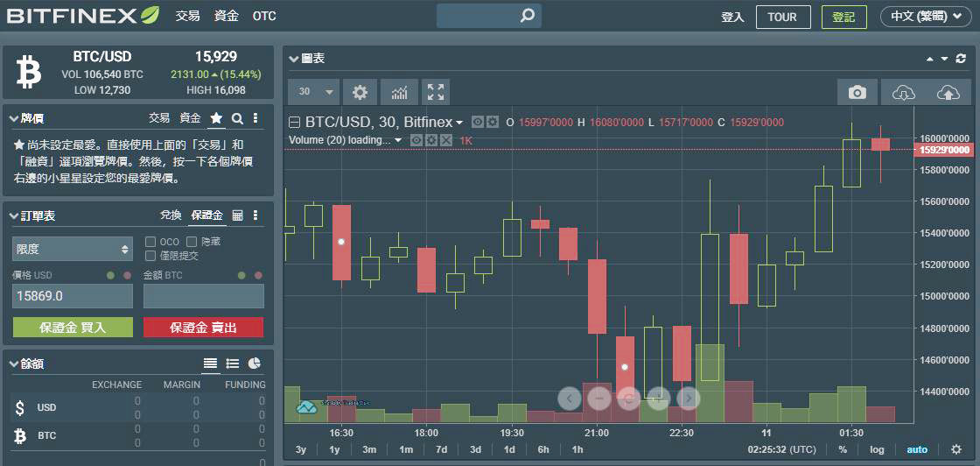This screenshot has width=980, height=466.
Task: Open order type dropdown 限度
Action: coord(73,249)
